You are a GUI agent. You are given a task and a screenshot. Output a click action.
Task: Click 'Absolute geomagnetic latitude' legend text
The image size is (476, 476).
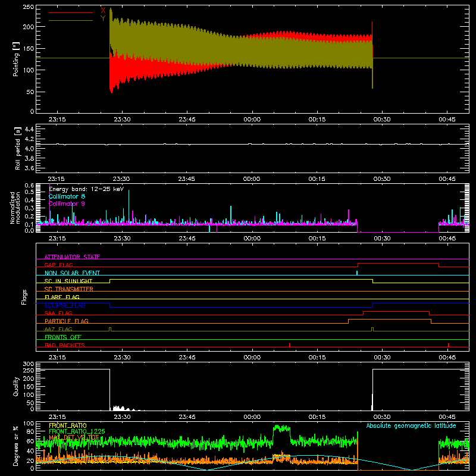(x=411, y=425)
